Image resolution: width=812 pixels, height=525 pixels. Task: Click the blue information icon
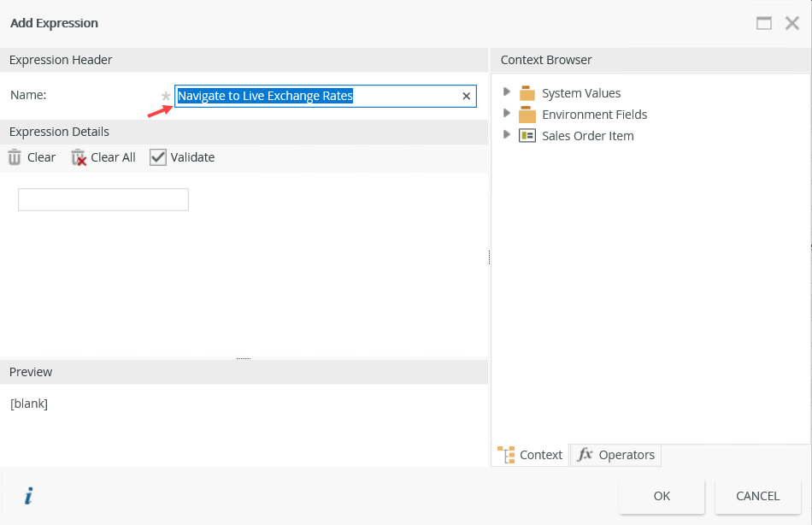click(28, 496)
